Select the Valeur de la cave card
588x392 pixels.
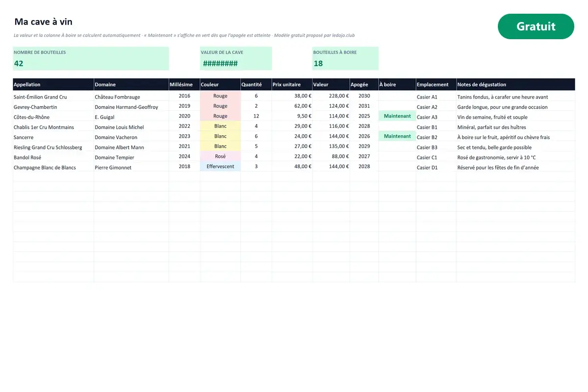(236, 58)
